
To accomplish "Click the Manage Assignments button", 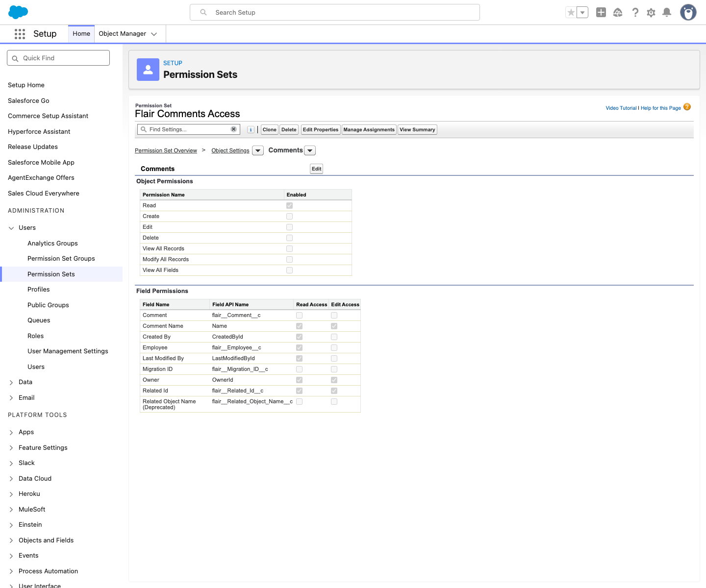I will pos(369,130).
